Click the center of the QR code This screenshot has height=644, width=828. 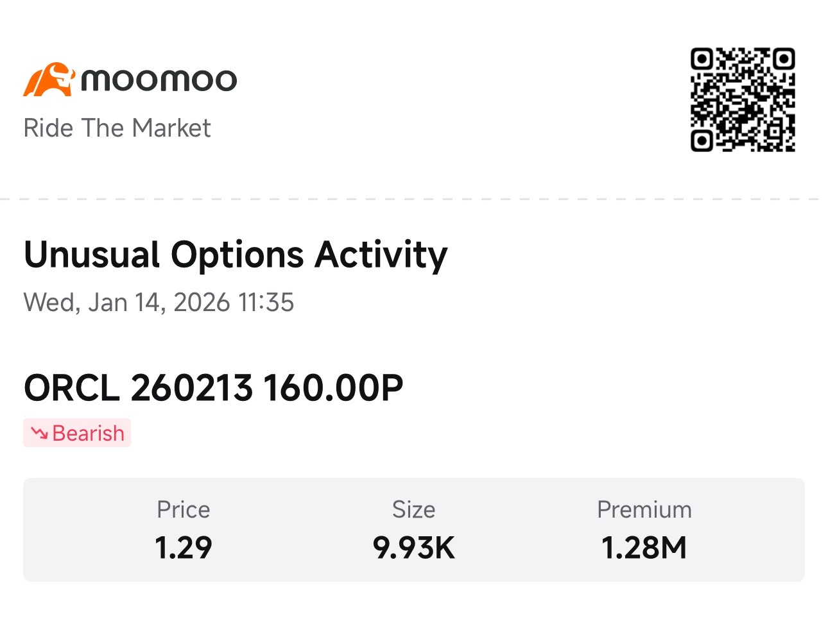(743, 99)
